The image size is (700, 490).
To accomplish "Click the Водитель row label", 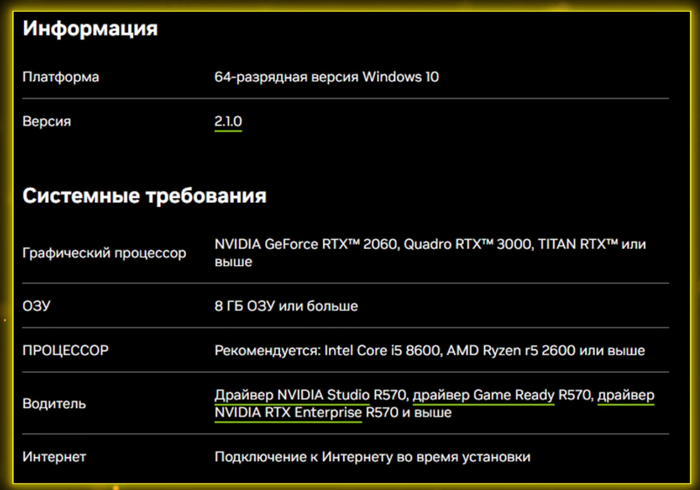I will pyautogui.click(x=54, y=403).
